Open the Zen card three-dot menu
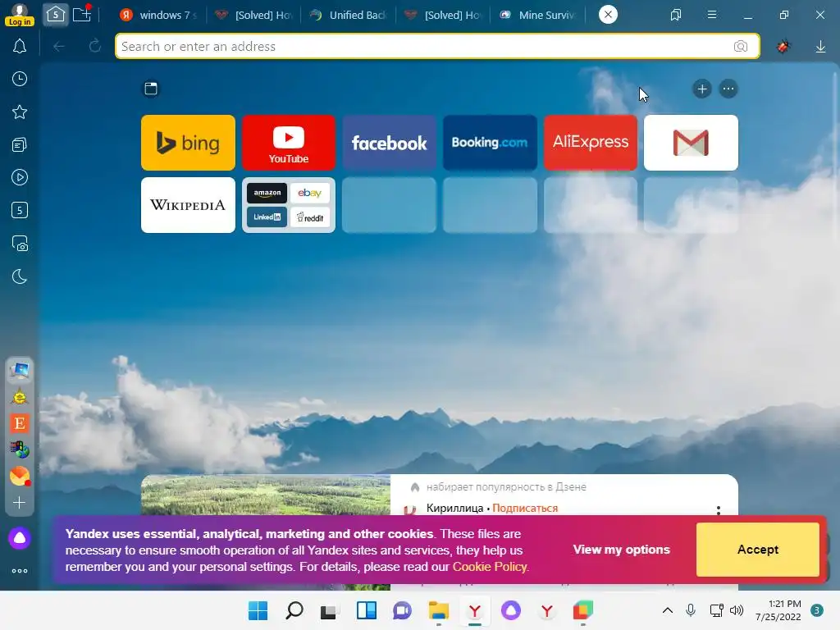 coord(719,510)
